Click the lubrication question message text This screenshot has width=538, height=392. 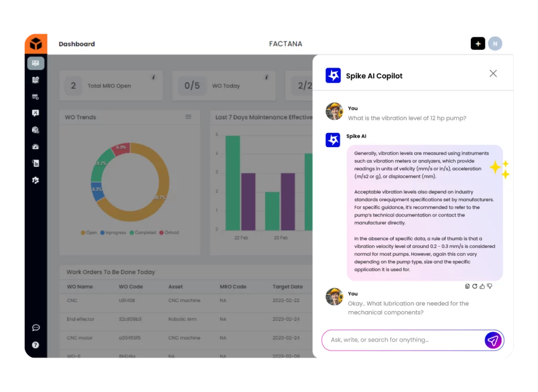pyautogui.click(x=408, y=308)
